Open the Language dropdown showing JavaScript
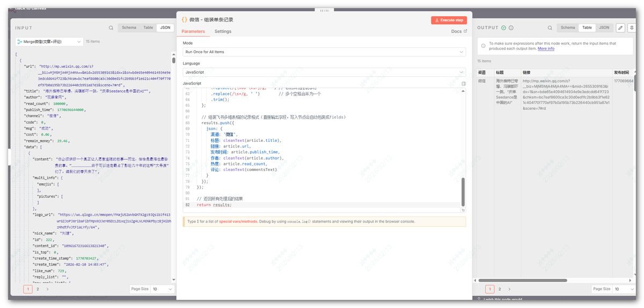Screen dimensions: 644x308 coord(324,71)
